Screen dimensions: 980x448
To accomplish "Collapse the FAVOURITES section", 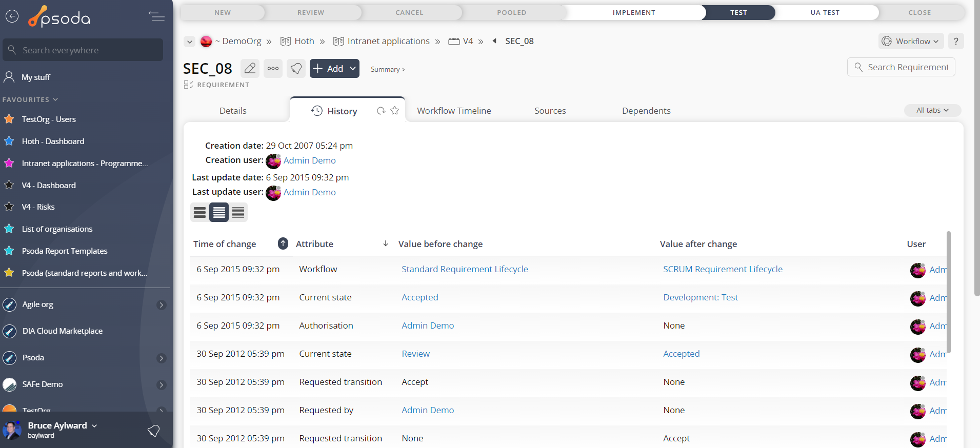I will click(x=30, y=99).
